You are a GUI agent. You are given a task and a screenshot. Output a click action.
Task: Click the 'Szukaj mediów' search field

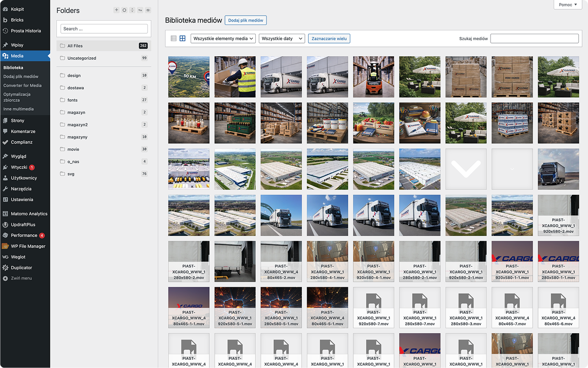(534, 38)
